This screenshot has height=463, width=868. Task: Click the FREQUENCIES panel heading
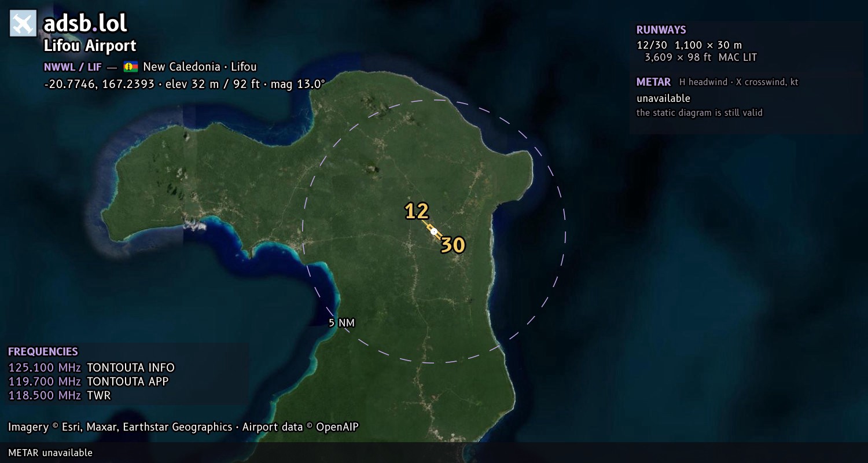click(x=43, y=352)
